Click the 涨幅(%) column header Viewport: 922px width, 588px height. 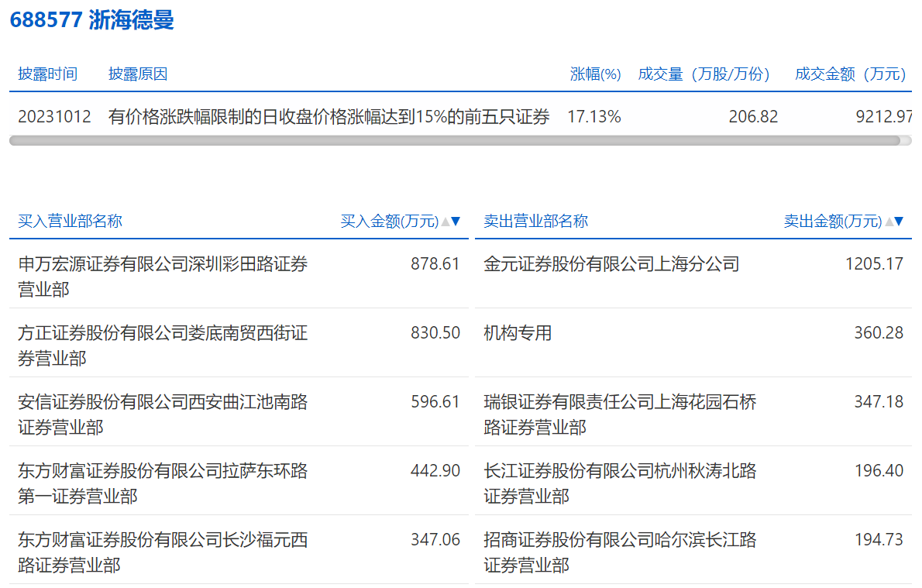[595, 74]
